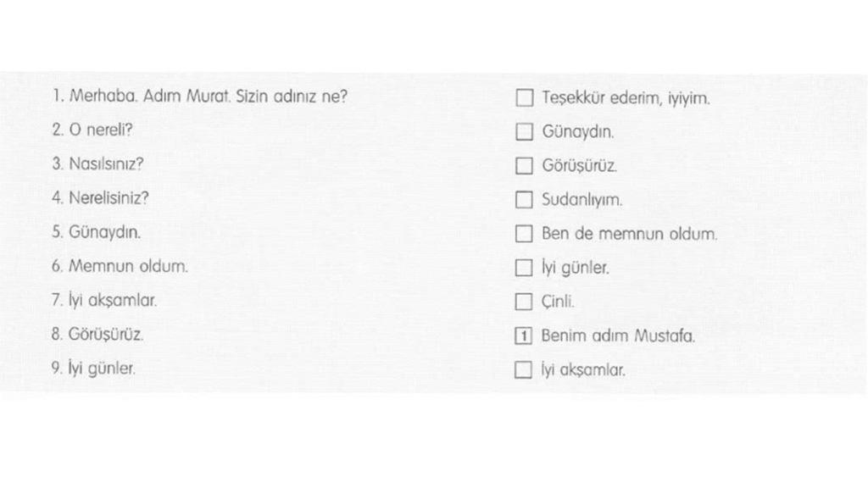The height and width of the screenshot is (488, 868).
Task: Check the box beside "Teşekkür ederim, iyiyim."
Action: [x=525, y=98]
